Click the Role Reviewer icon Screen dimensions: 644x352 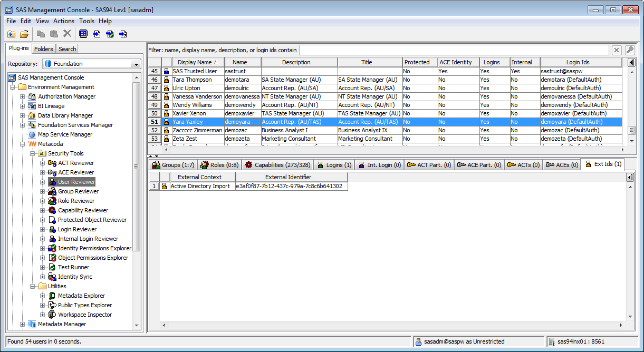click(x=52, y=201)
